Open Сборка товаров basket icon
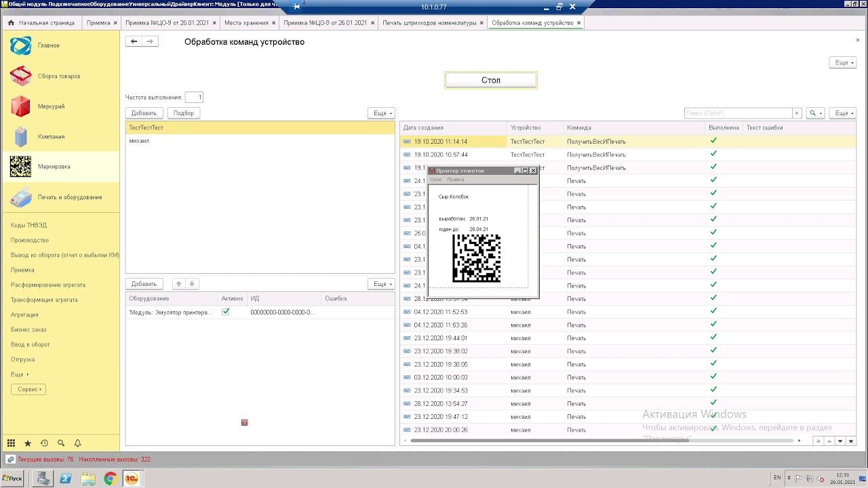The height and width of the screenshot is (488, 868). tap(20, 76)
